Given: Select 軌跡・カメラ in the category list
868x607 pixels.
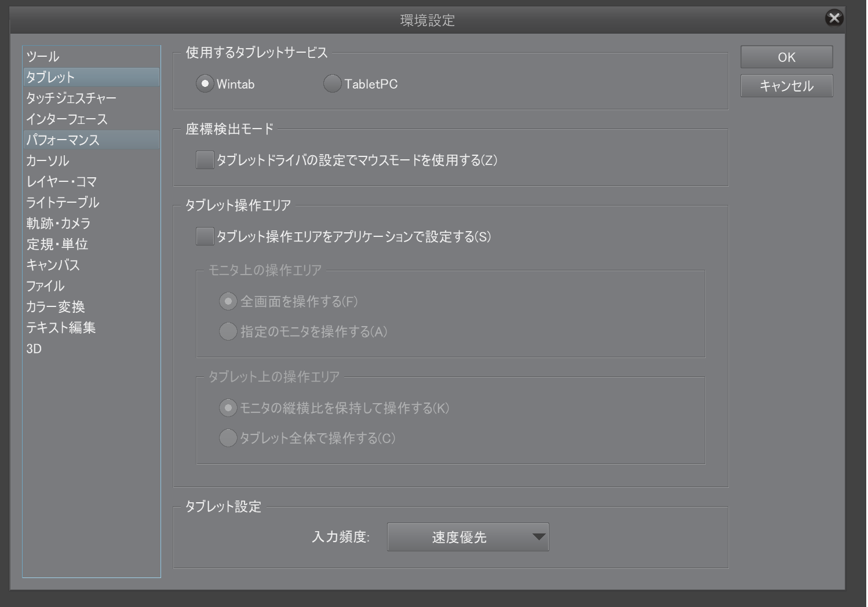Looking at the screenshot, I should pos(91,224).
